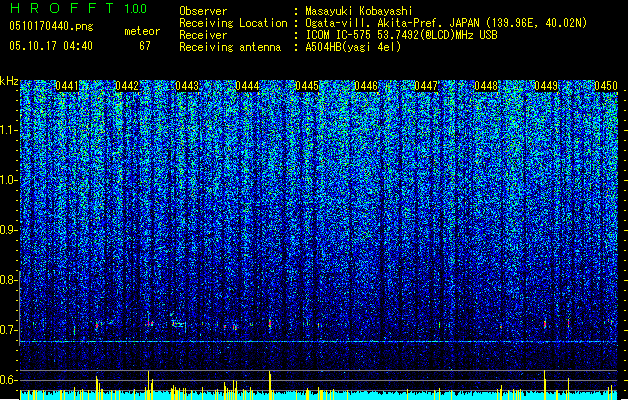Click the 0444 time marker
The height and width of the screenshot is (400, 629).
tap(247, 86)
